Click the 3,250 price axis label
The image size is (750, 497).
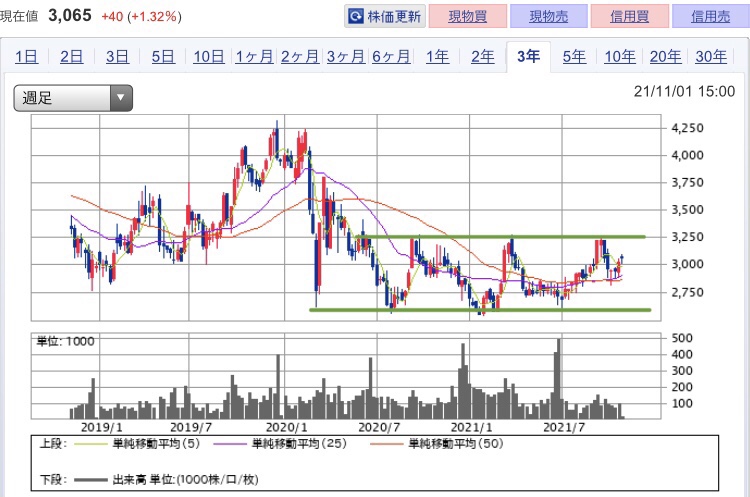[687, 237]
